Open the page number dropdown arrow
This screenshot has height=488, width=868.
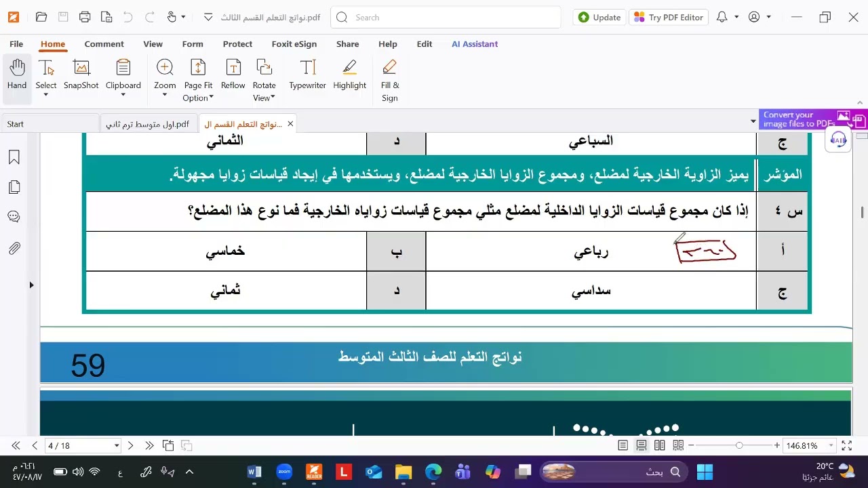point(117,445)
